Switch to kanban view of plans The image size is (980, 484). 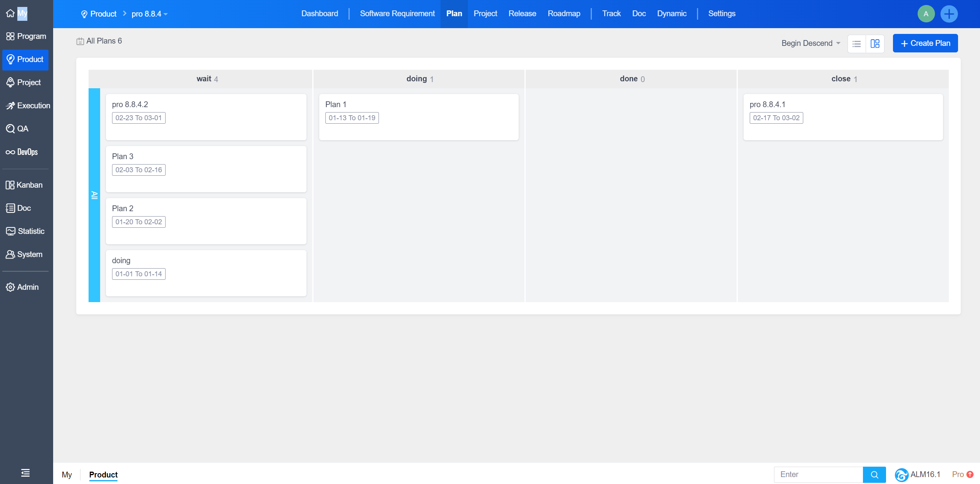(x=875, y=44)
